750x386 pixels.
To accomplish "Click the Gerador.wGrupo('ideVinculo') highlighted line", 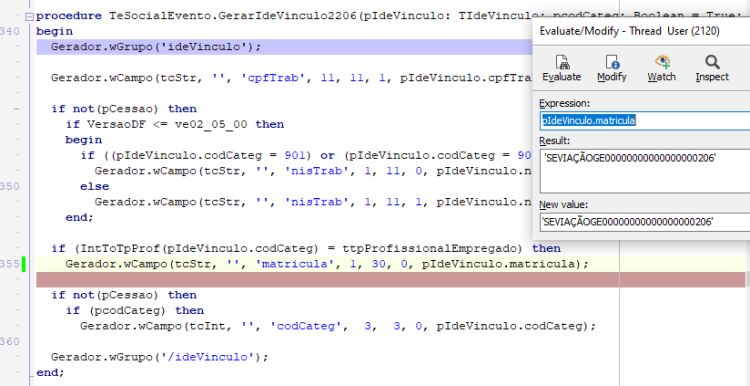I will tap(284, 47).
